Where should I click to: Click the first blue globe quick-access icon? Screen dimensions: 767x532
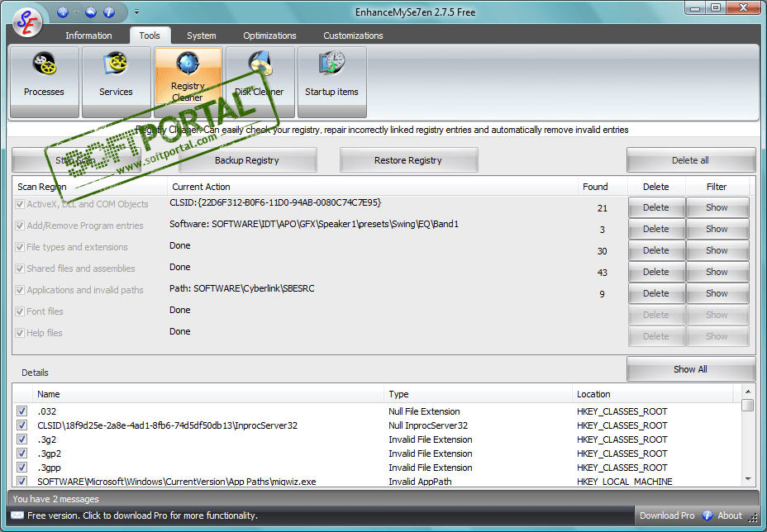(x=63, y=12)
